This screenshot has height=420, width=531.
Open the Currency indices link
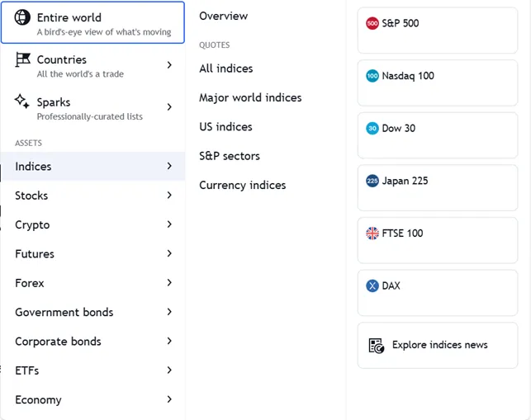click(x=242, y=185)
